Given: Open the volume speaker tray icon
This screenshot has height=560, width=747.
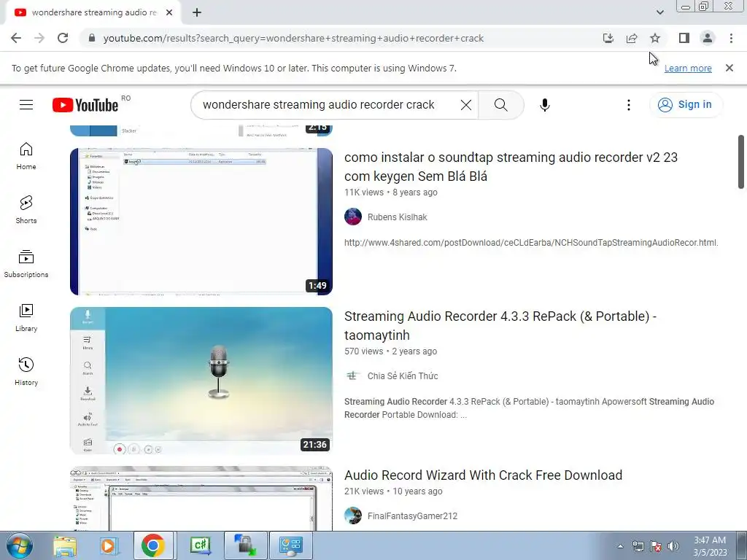Looking at the screenshot, I should point(673,546).
